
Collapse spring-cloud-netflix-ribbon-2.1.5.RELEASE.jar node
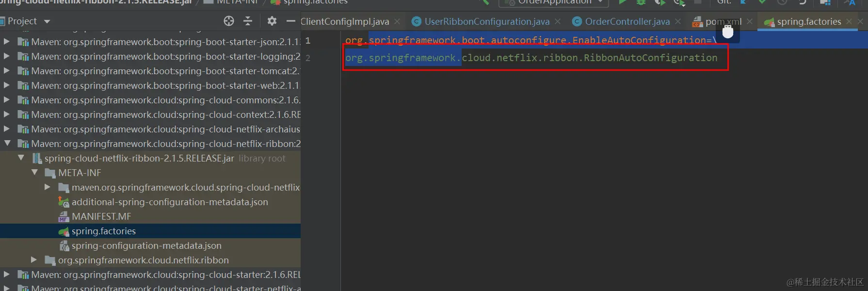tap(21, 158)
